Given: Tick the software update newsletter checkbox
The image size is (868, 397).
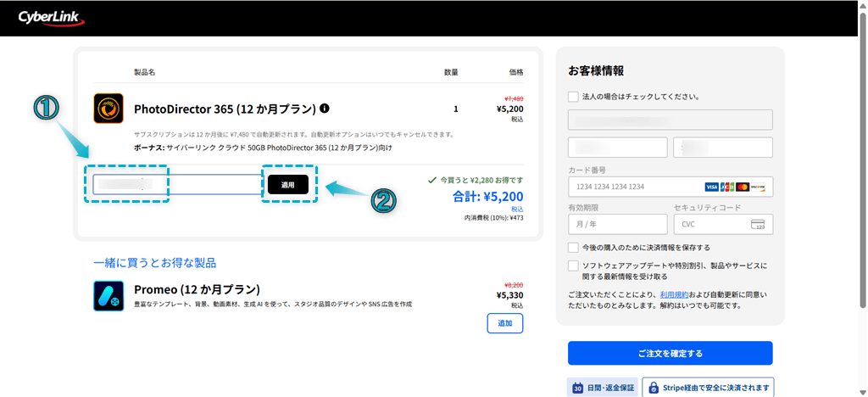Looking at the screenshot, I should tap(574, 266).
